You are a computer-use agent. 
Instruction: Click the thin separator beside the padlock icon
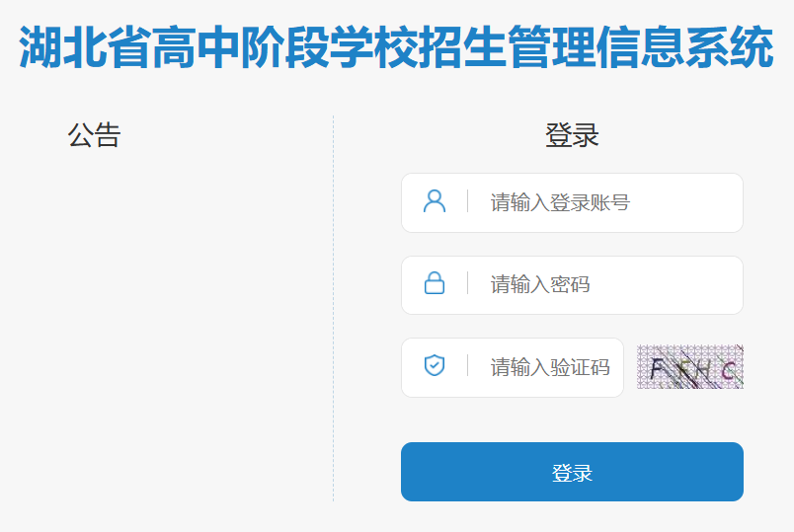[x=467, y=283]
